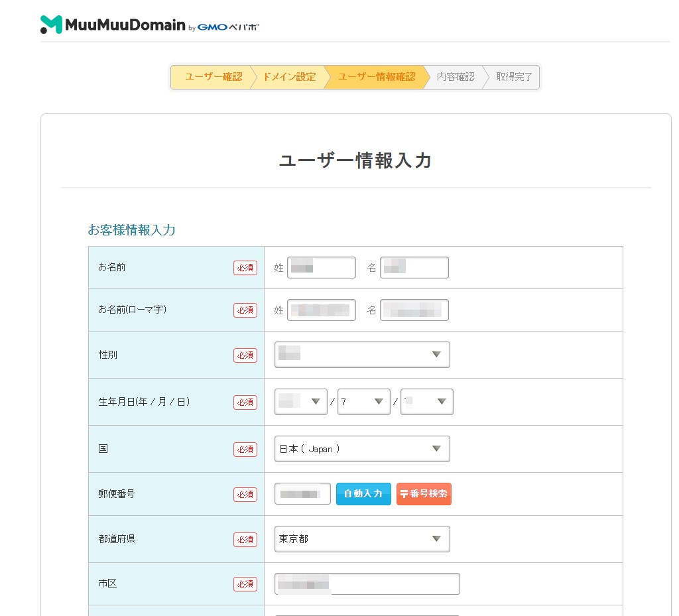Click the 郵便番号 input field

coord(302,494)
